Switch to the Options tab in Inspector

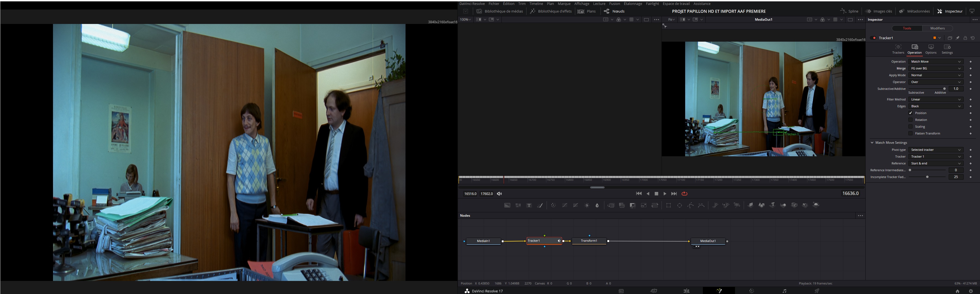pos(930,49)
